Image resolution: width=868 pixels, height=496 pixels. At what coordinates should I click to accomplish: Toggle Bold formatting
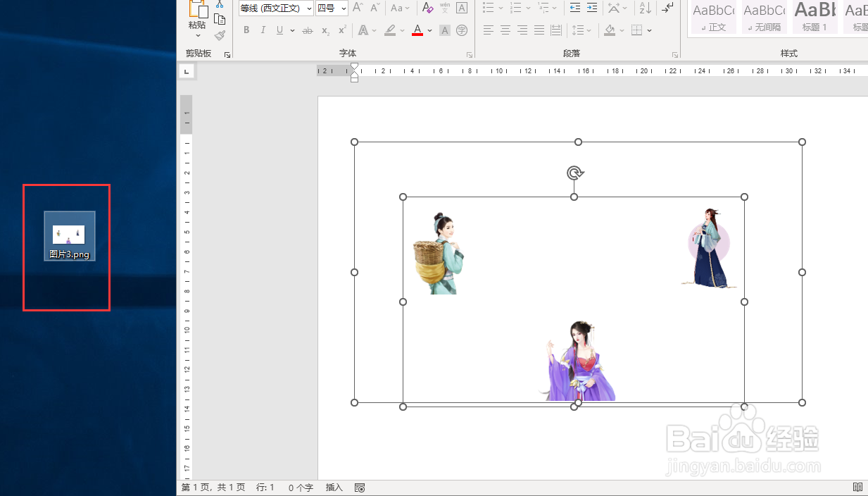(x=246, y=30)
